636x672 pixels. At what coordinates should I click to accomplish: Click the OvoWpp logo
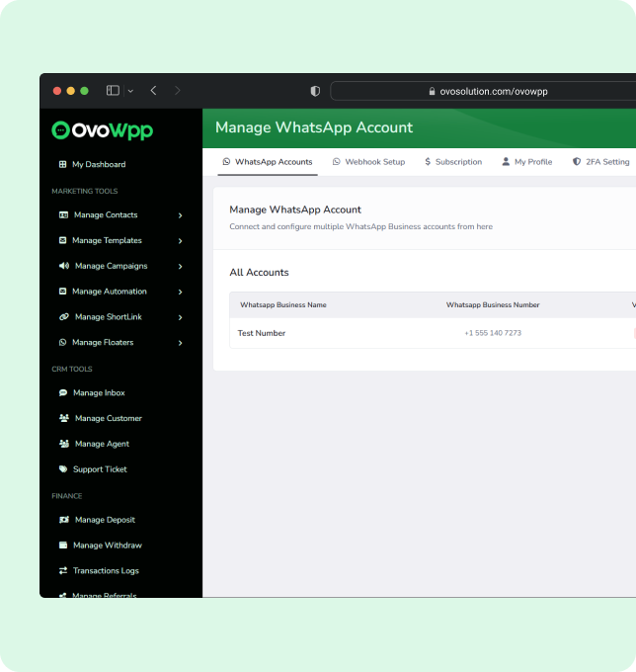click(x=103, y=129)
